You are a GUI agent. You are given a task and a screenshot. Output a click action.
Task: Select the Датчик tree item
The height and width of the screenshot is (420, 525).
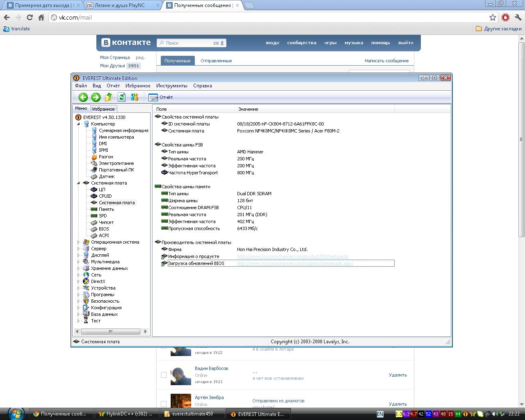coord(107,176)
